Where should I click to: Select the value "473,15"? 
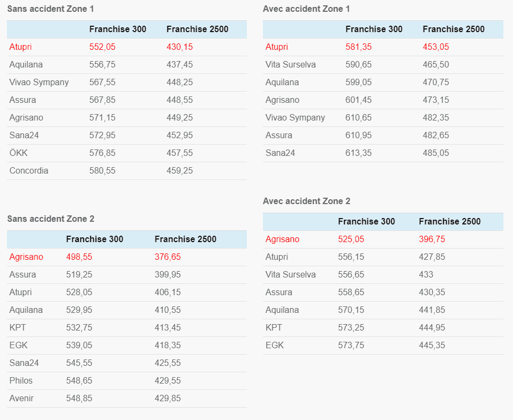(x=436, y=100)
